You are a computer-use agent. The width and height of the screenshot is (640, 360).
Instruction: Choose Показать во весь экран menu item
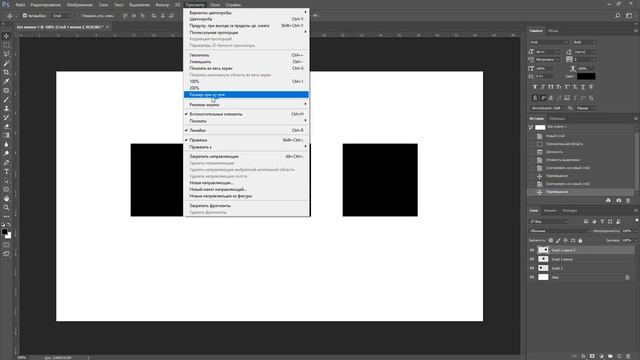[246, 68]
